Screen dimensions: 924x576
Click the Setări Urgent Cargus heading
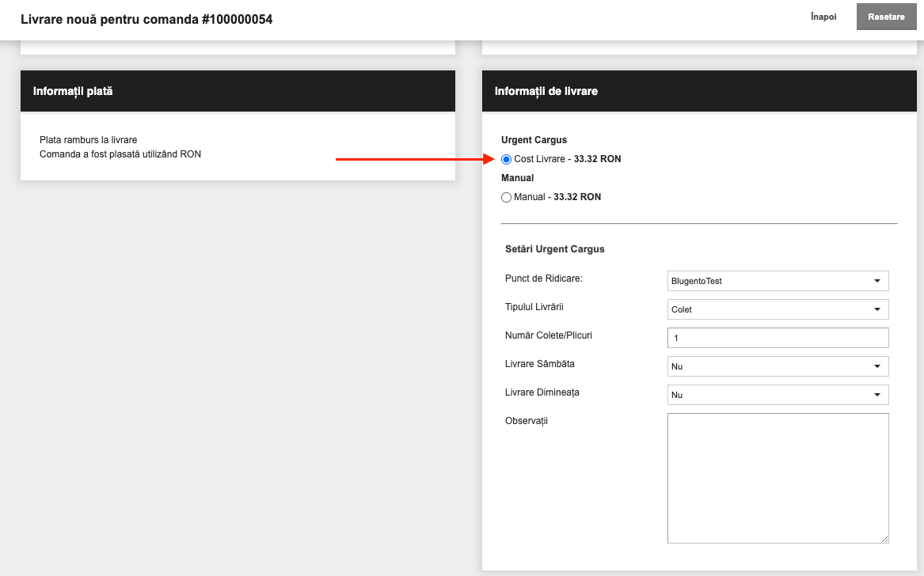tap(554, 249)
